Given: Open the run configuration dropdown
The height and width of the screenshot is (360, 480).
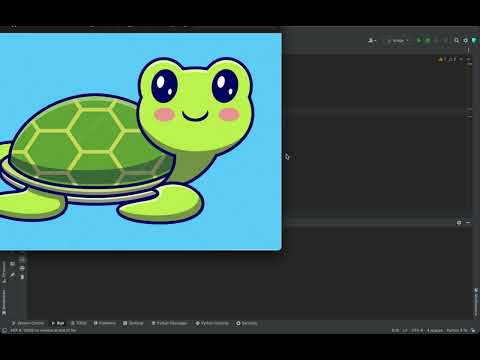Looking at the screenshot, I should [397, 41].
